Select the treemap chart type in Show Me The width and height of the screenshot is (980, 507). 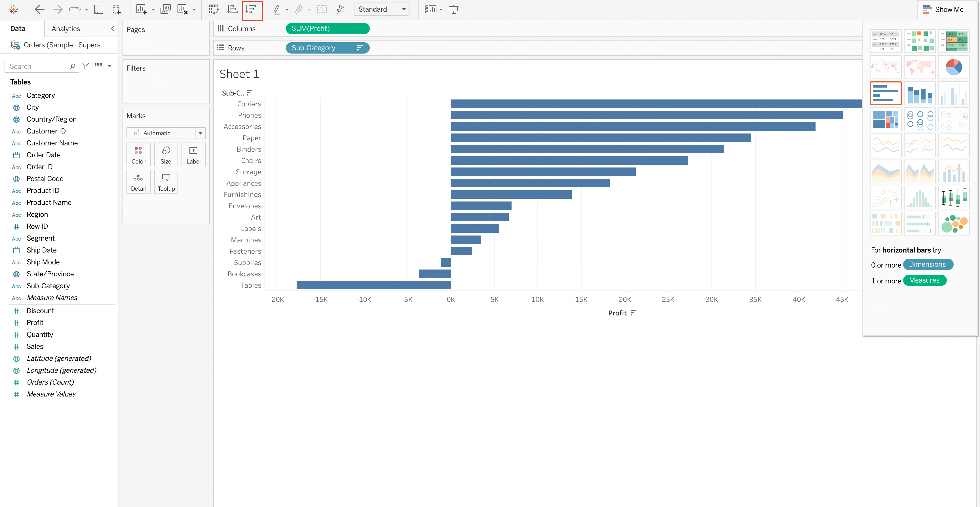[x=886, y=119]
